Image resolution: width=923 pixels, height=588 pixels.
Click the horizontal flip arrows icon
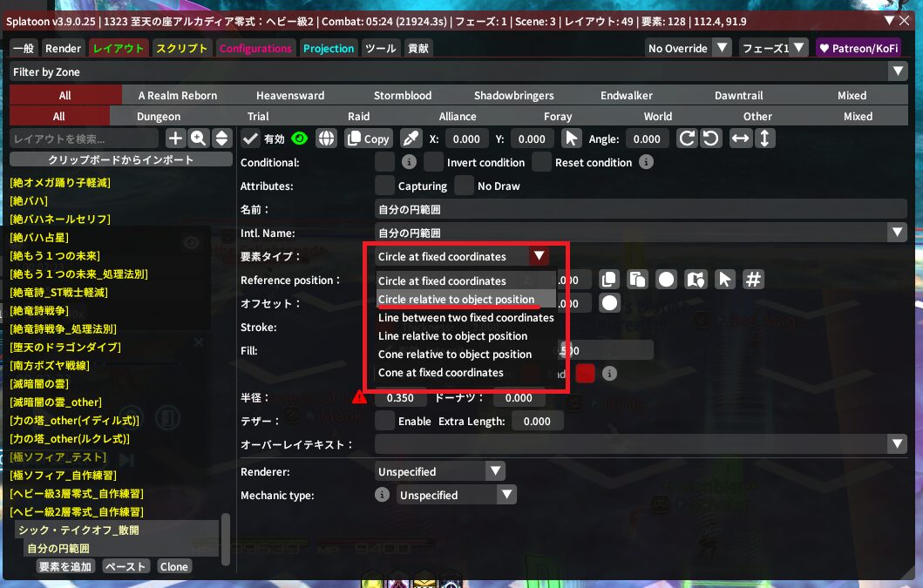click(x=741, y=139)
